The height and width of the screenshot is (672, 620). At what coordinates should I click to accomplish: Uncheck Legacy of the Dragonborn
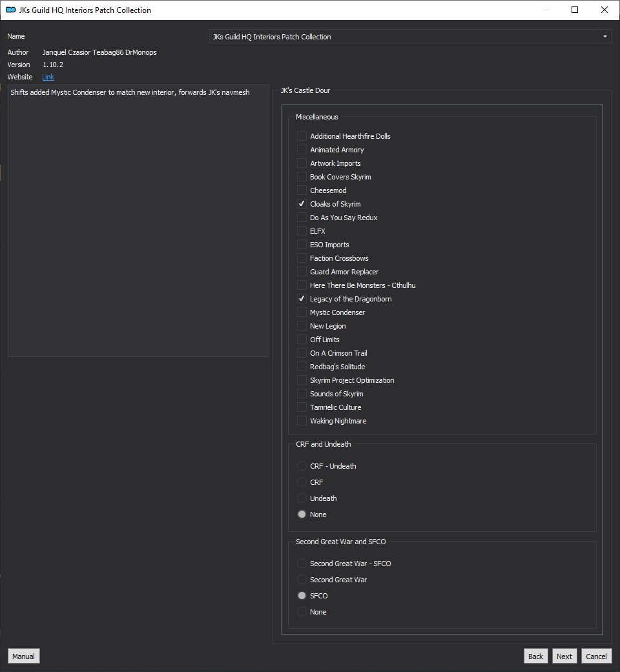pos(302,299)
